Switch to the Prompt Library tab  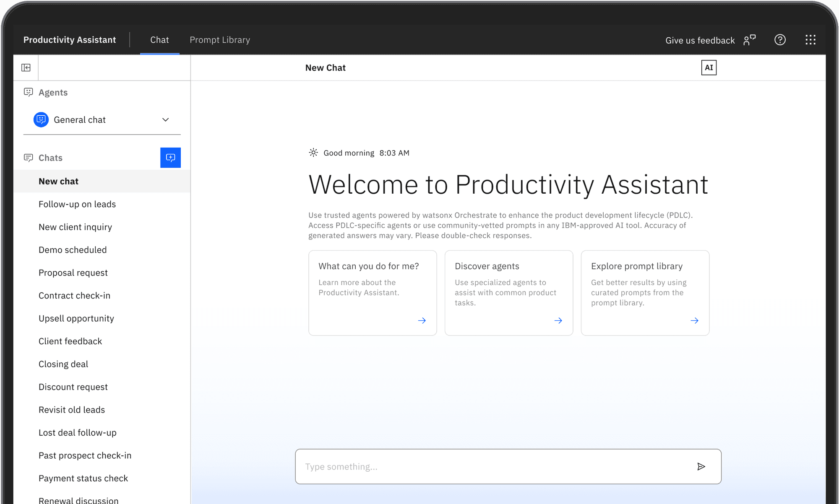[x=220, y=40]
